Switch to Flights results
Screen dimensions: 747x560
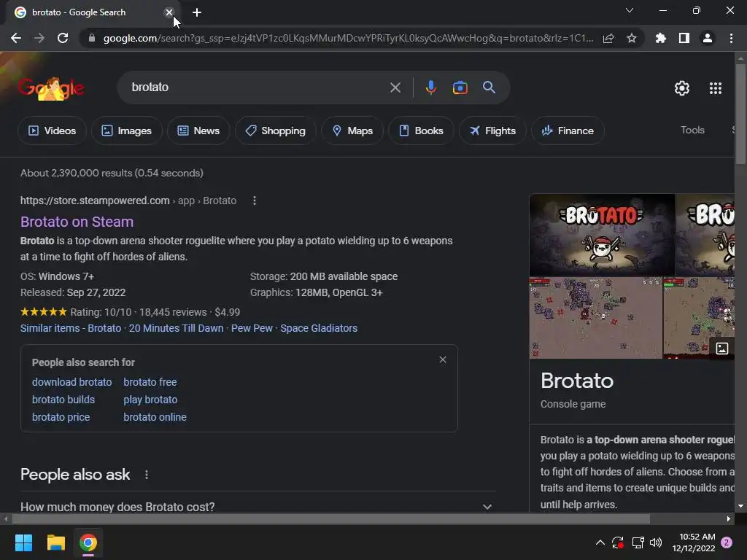[x=492, y=131]
